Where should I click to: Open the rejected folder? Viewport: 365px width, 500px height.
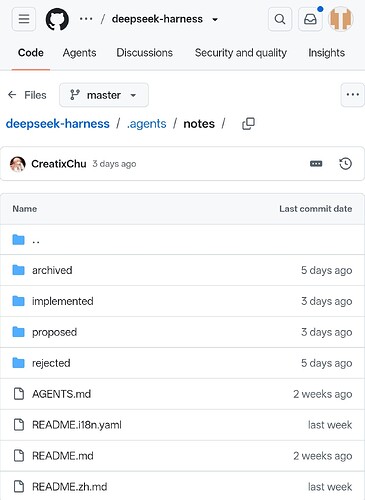[51, 363]
